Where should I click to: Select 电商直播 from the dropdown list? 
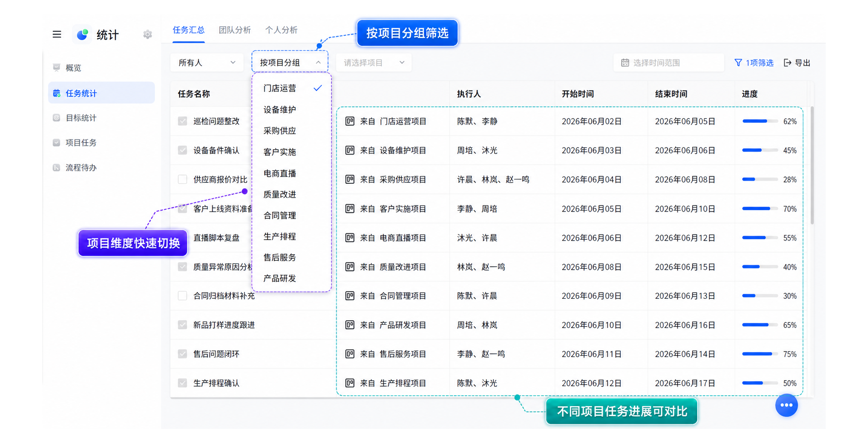(291, 173)
